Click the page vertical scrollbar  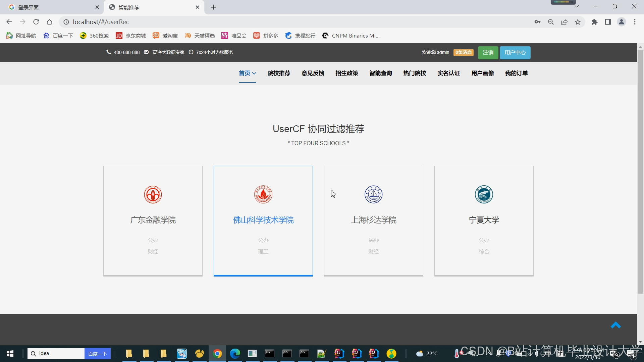pyautogui.click(x=640, y=168)
